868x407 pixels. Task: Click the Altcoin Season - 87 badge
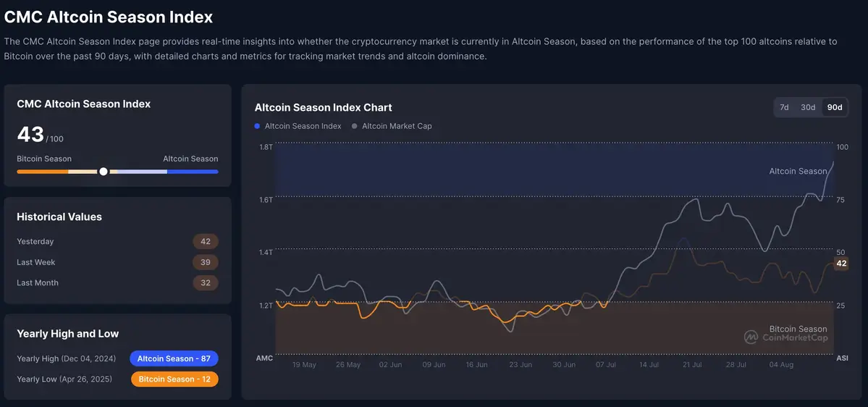[174, 358]
